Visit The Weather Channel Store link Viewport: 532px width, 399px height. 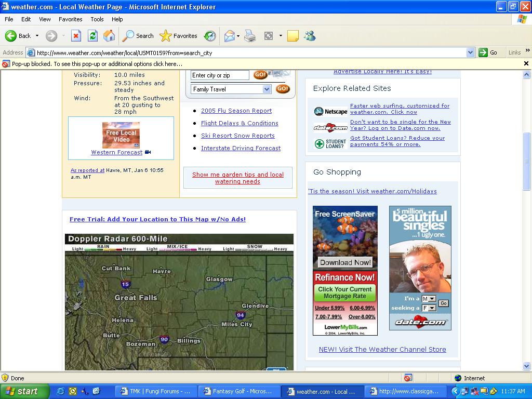[x=382, y=350]
